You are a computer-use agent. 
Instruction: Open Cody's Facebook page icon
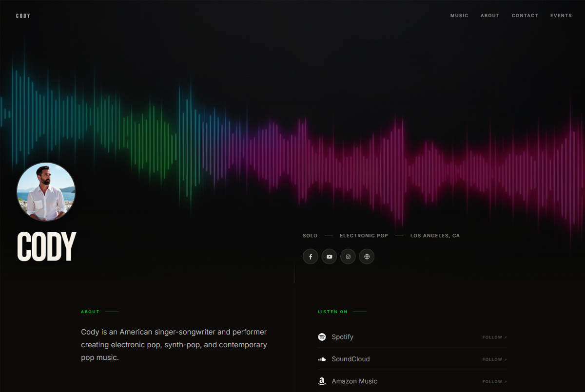coord(311,257)
